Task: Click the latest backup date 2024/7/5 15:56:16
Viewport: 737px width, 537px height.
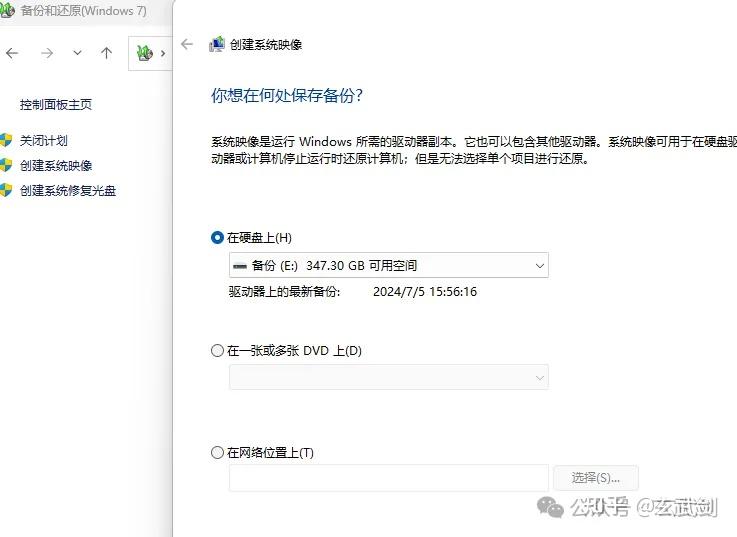Action: (425, 292)
